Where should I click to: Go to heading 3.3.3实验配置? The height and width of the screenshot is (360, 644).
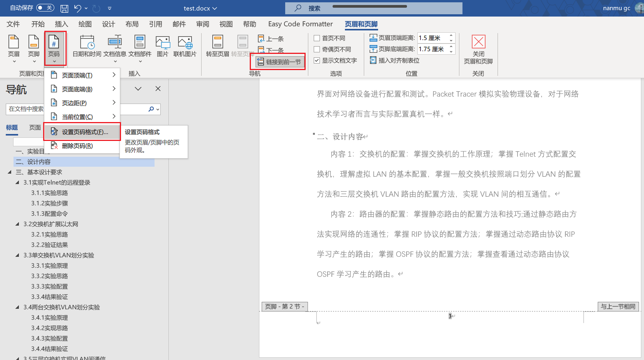tap(49, 286)
